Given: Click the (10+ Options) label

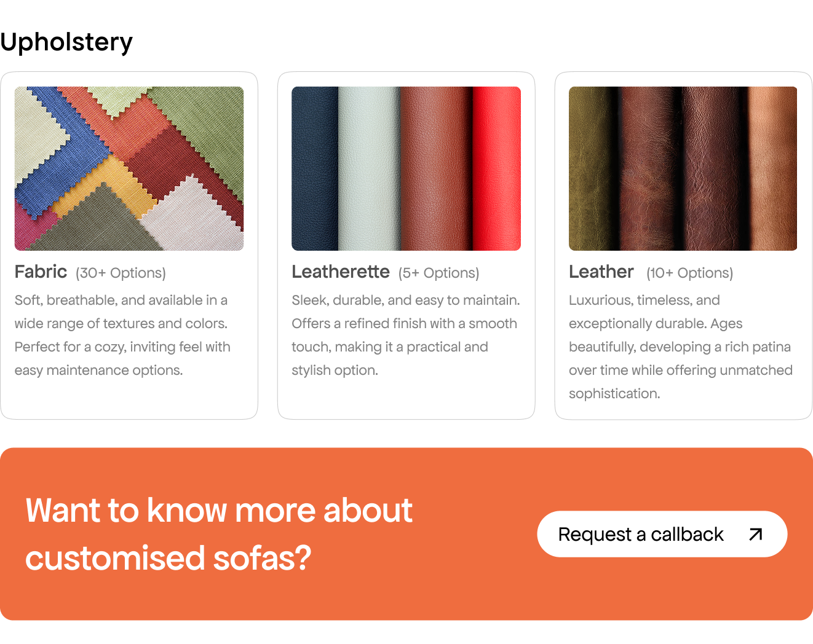Looking at the screenshot, I should point(689,273).
